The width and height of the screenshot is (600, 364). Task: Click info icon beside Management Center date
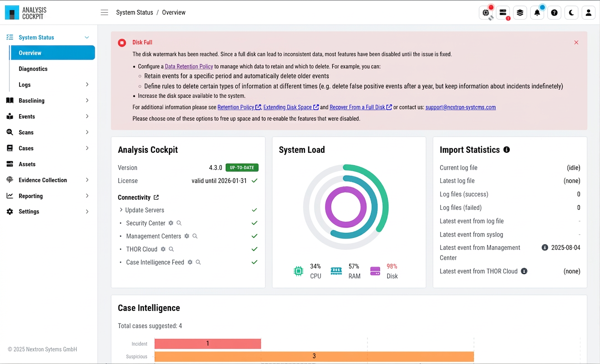pyautogui.click(x=544, y=248)
